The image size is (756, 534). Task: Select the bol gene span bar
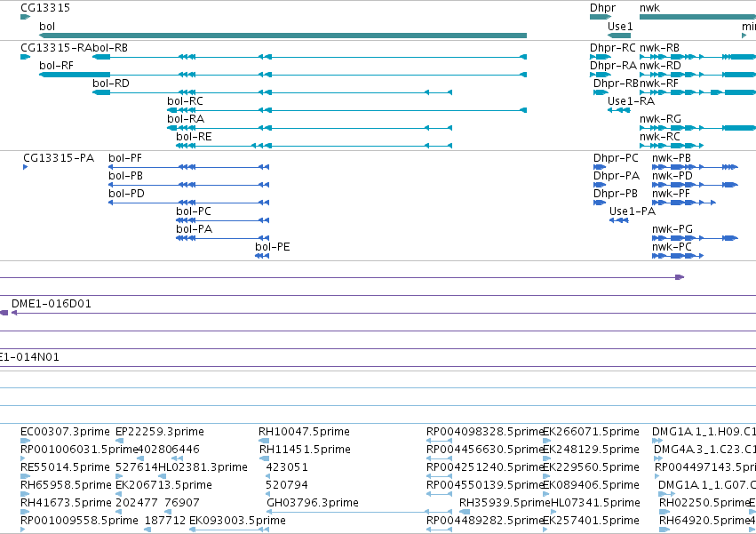pos(283,36)
